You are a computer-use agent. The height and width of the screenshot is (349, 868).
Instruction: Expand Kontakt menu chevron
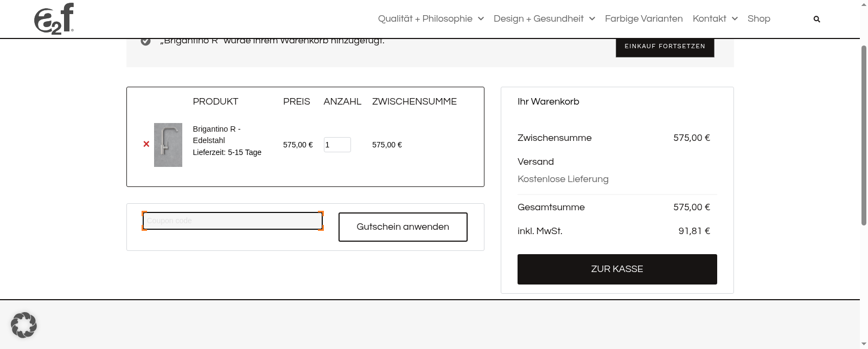point(735,19)
